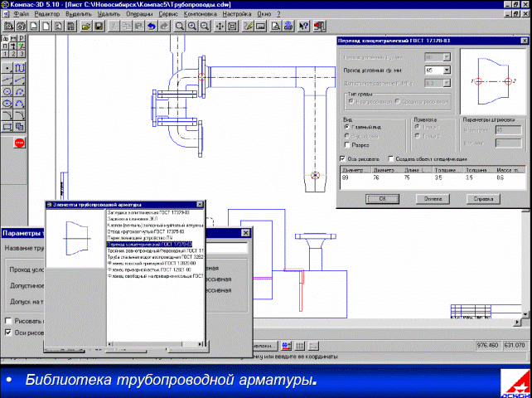This screenshot has height=398, width=532.
Task: Open the Выделить menu
Action: pyautogui.click(x=79, y=14)
